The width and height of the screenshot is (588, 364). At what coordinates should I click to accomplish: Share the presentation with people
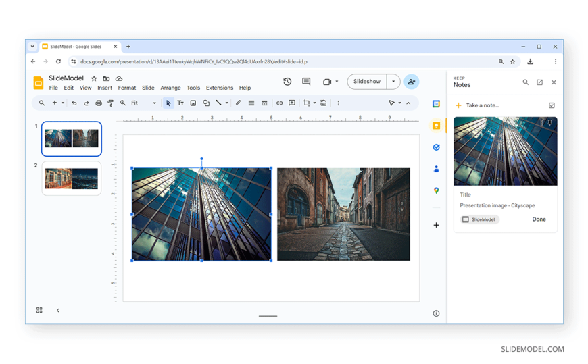tap(412, 82)
